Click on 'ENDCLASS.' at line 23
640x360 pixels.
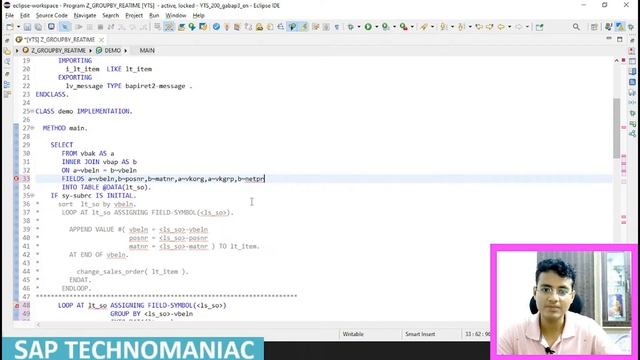pos(52,94)
